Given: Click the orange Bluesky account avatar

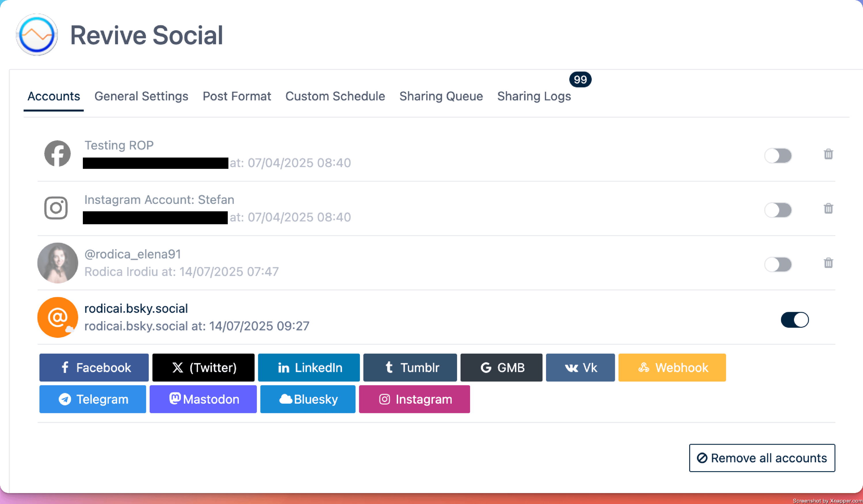Looking at the screenshot, I should [x=58, y=317].
